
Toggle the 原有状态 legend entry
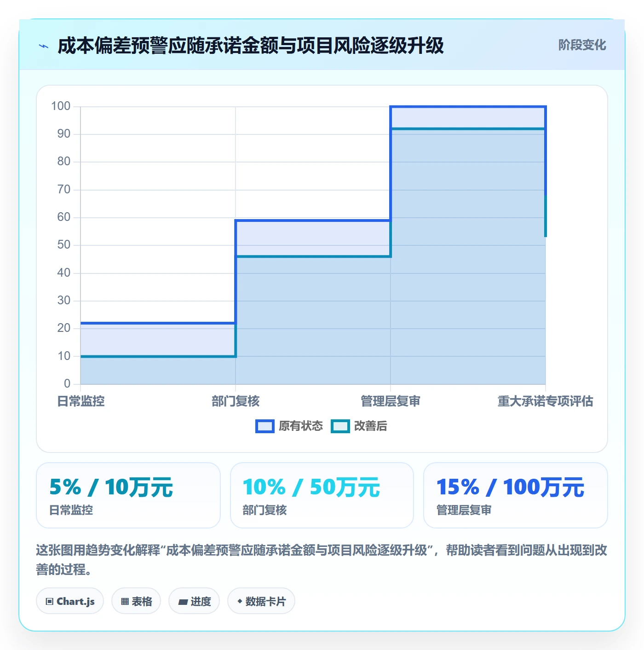(289, 426)
